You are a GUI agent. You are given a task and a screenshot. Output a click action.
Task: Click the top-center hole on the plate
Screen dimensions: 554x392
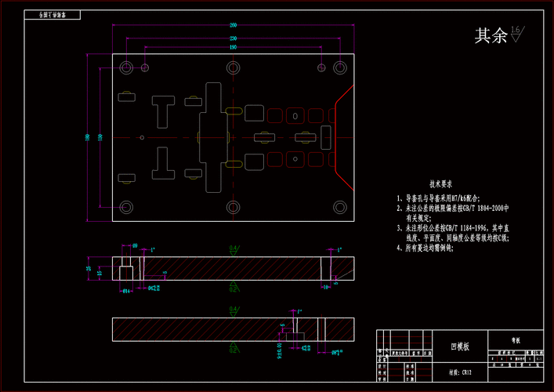(233, 67)
